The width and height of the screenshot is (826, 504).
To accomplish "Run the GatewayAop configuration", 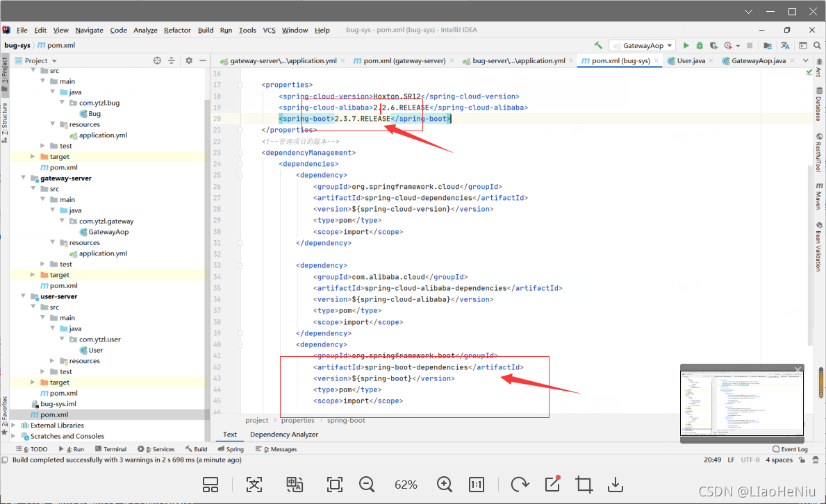I will [x=687, y=45].
